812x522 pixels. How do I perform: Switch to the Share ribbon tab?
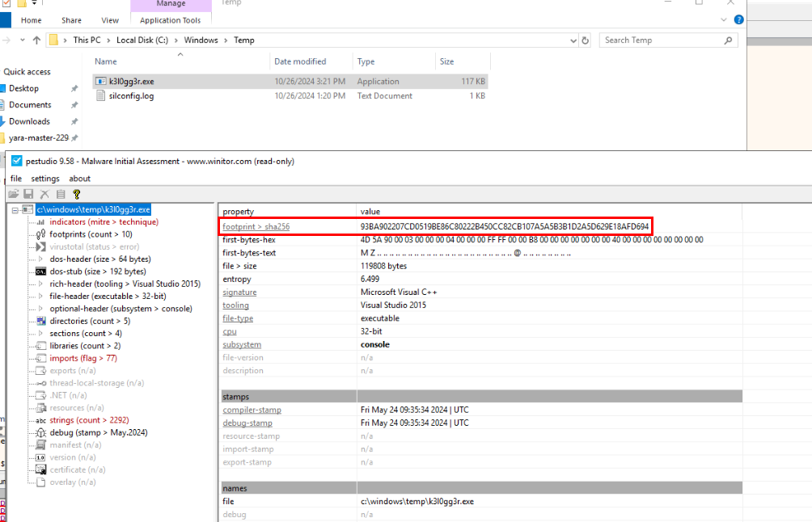(71, 20)
